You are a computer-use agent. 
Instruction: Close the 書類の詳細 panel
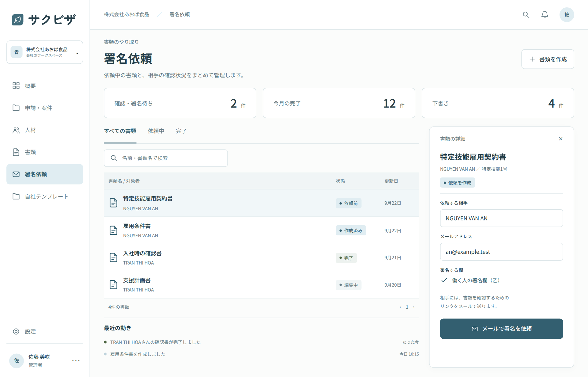[560, 139]
